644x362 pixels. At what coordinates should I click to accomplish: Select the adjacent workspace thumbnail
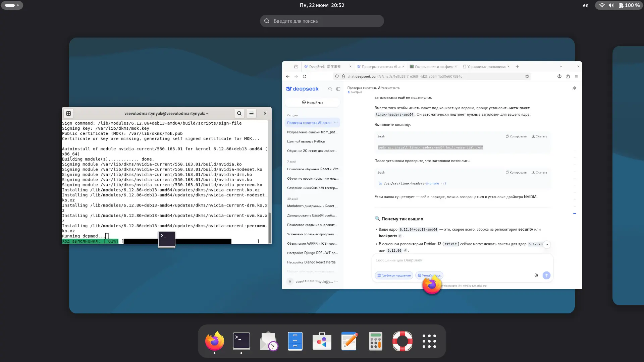click(x=628, y=175)
